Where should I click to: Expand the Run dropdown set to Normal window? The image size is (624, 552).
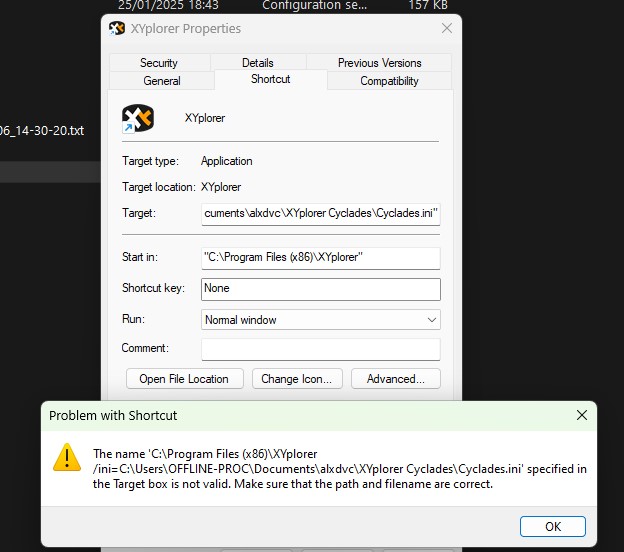[x=320, y=320]
